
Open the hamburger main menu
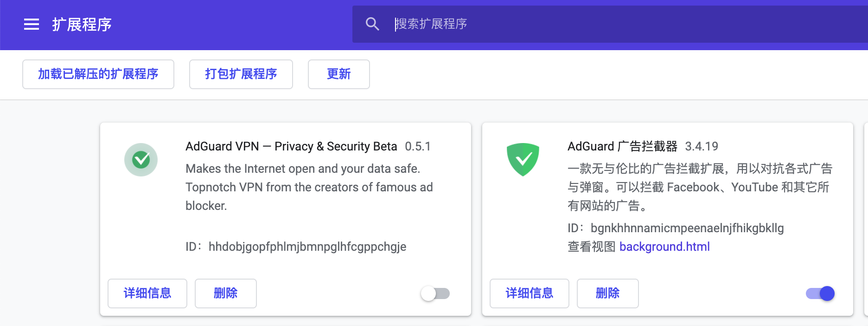[x=32, y=24]
